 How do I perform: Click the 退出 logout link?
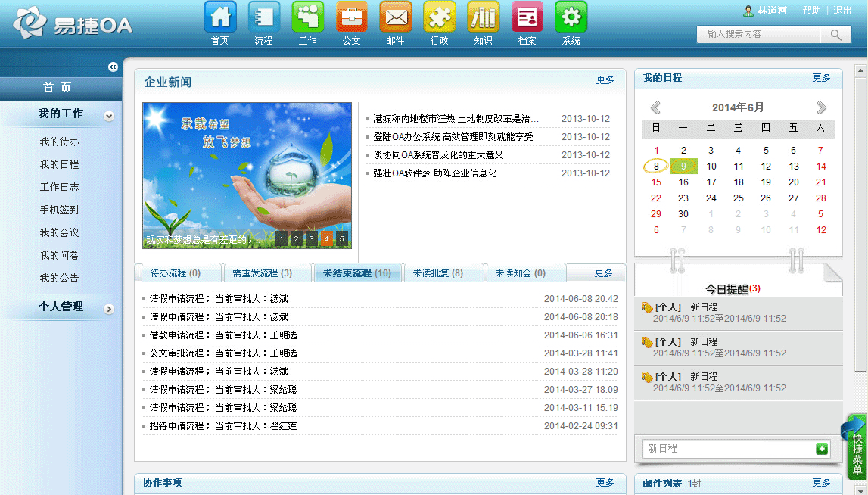(842, 11)
